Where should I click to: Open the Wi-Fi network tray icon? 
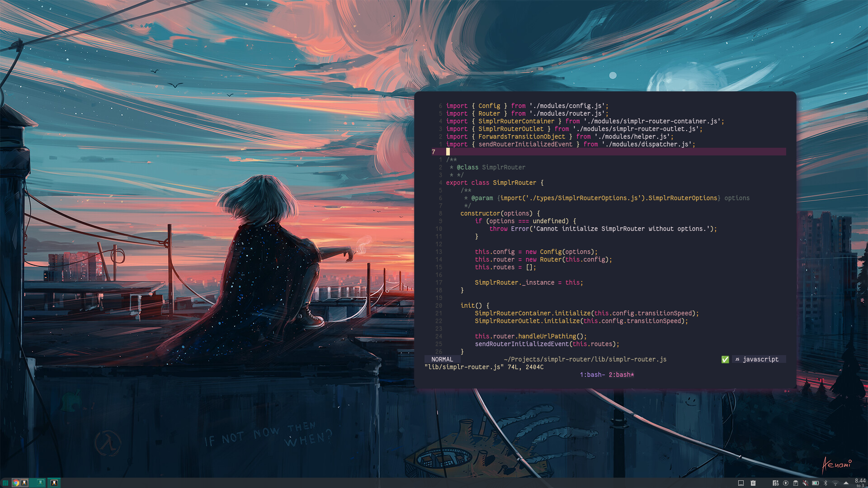pos(835,483)
